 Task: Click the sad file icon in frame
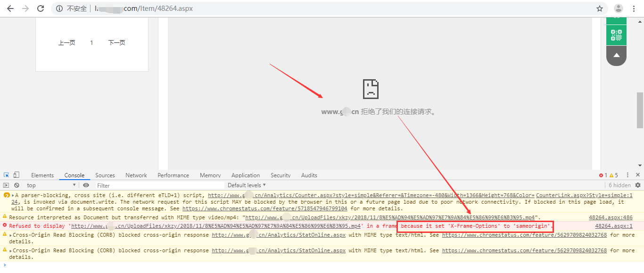[x=371, y=89]
